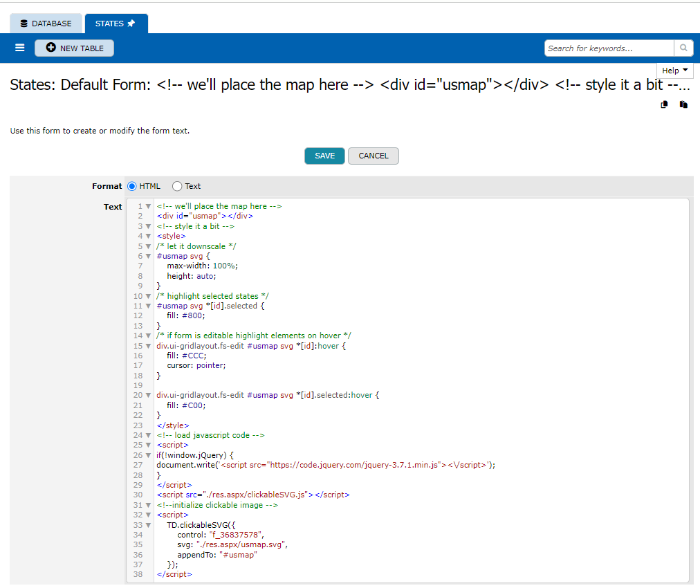Viewport: 700px width, 588px height.
Task: Click the pin icon on the States tab
Action: (x=131, y=24)
